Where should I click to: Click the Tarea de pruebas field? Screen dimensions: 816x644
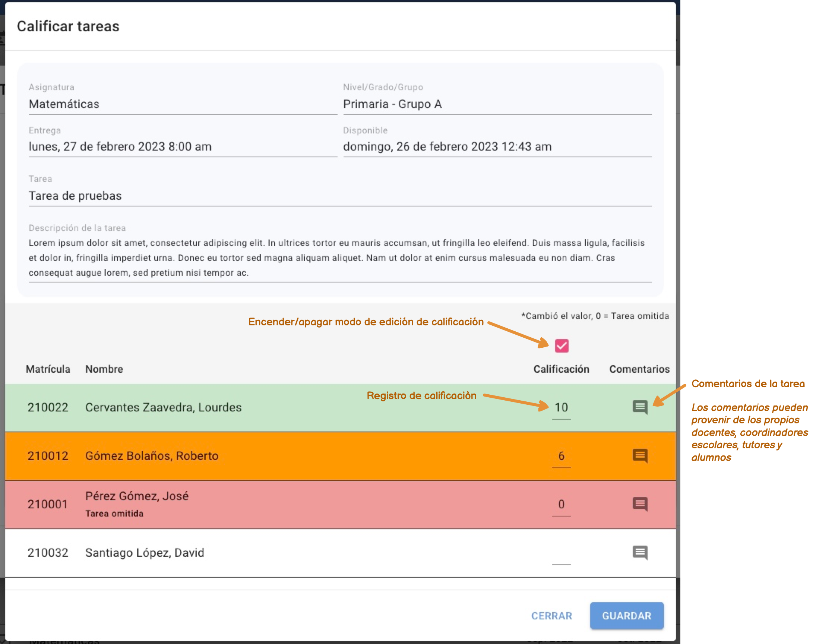pos(339,196)
